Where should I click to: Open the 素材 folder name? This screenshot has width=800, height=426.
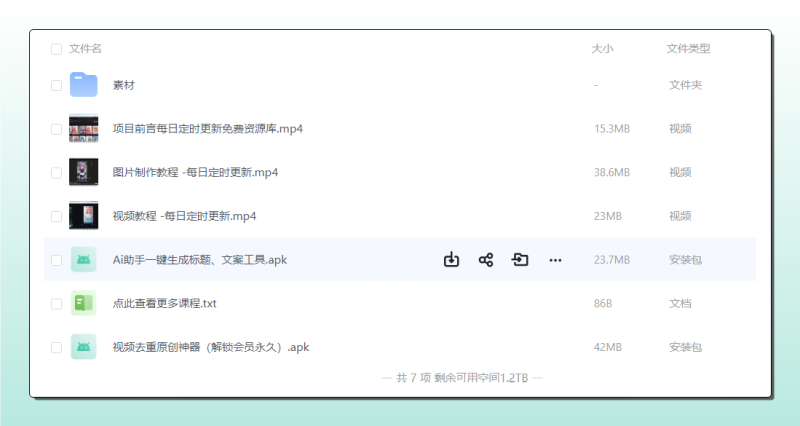[123, 85]
